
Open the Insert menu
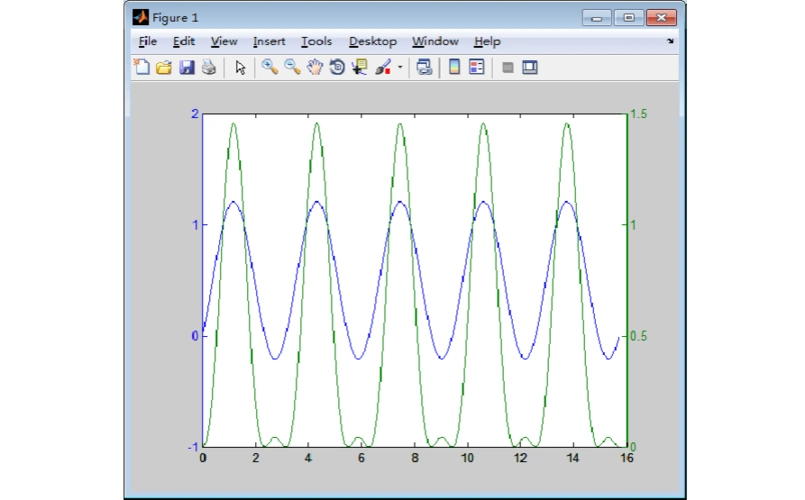point(269,42)
